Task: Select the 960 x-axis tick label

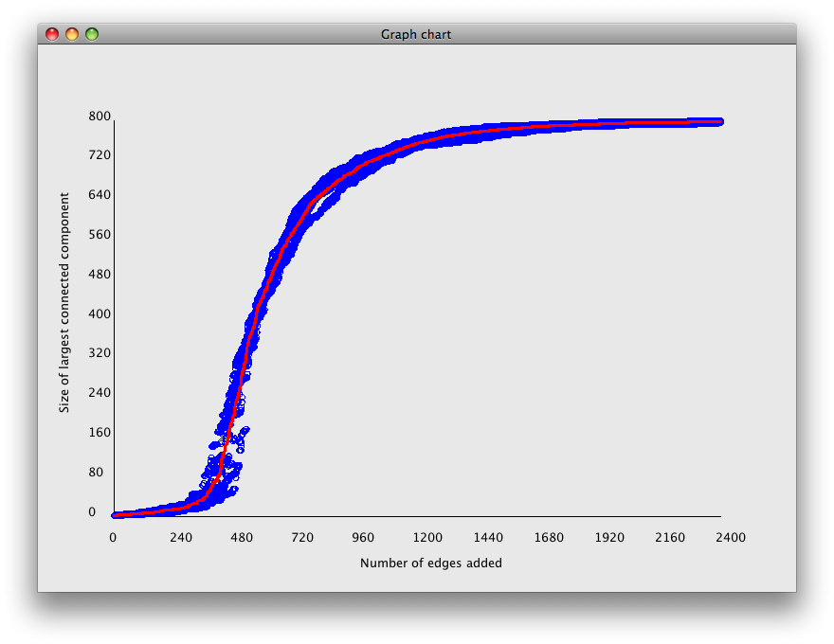Action: pos(363,538)
